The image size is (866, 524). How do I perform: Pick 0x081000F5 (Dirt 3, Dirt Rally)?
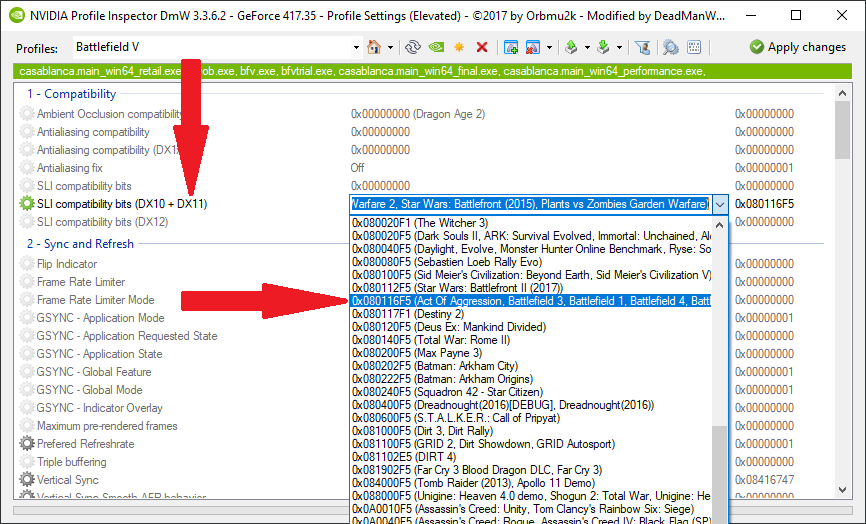tap(531, 431)
